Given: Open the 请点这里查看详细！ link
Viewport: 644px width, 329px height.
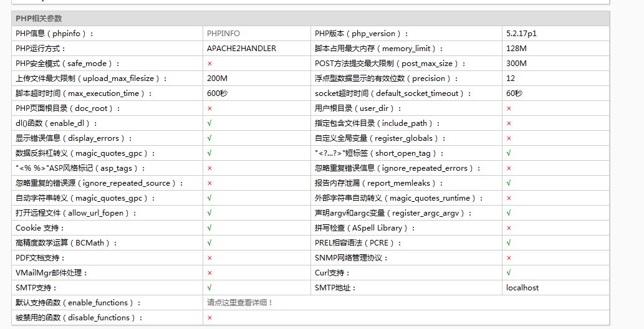Looking at the screenshot, I should pyautogui.click(x=240, y=303).
